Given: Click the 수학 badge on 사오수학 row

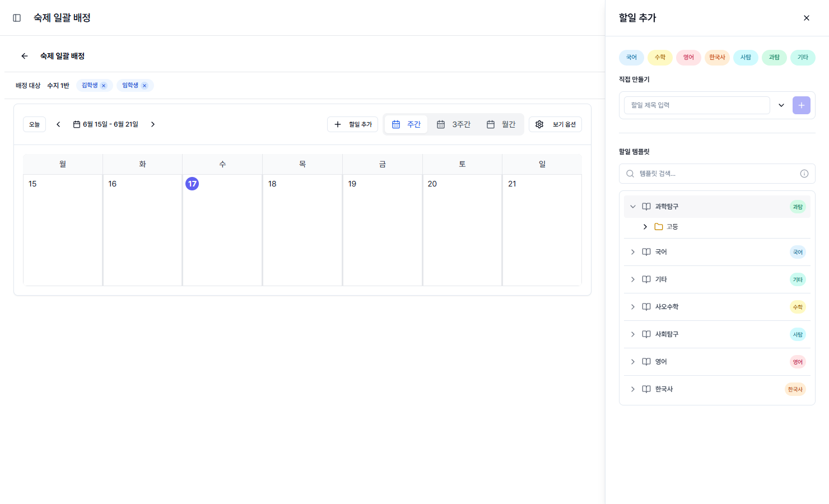Looking at the screenshot, I should (798, 307).
